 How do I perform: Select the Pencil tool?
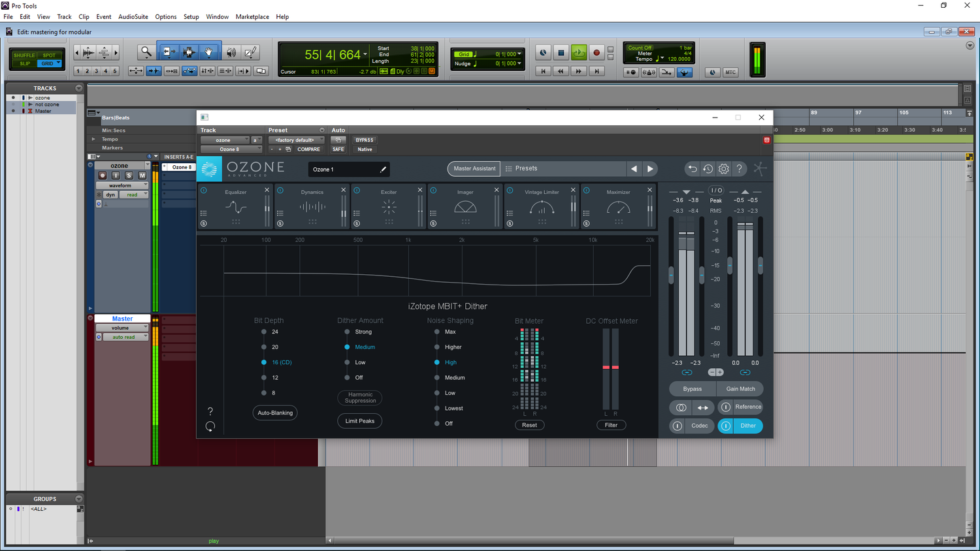coord(250,52)
